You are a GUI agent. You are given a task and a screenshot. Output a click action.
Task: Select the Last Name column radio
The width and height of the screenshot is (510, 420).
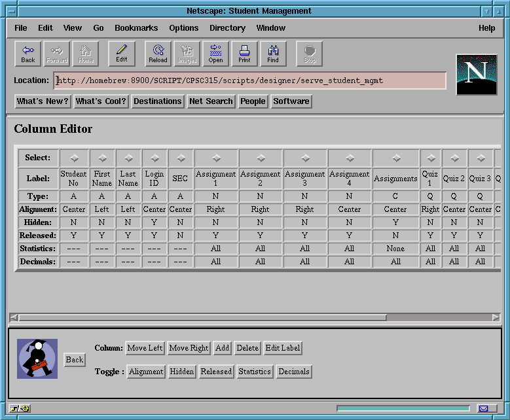click(128, 158)
